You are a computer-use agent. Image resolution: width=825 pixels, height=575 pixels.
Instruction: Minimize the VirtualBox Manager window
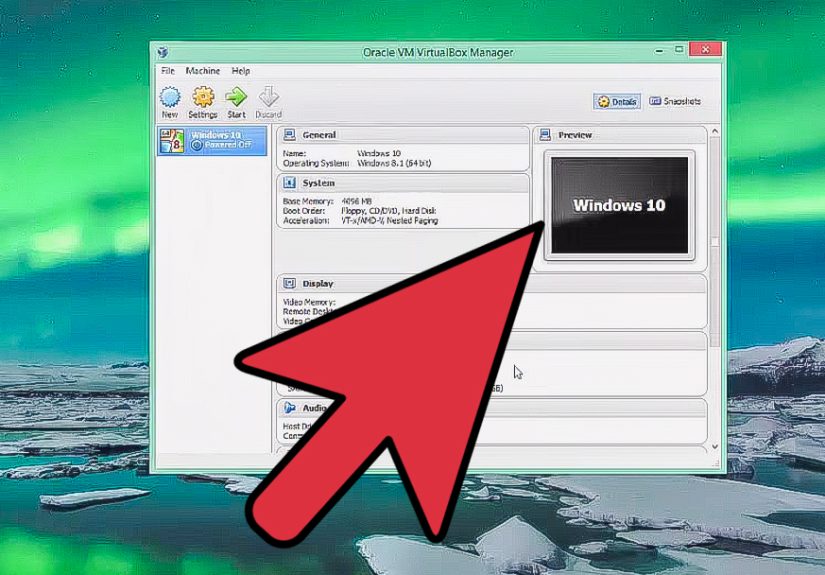click(x=659, y=51)
